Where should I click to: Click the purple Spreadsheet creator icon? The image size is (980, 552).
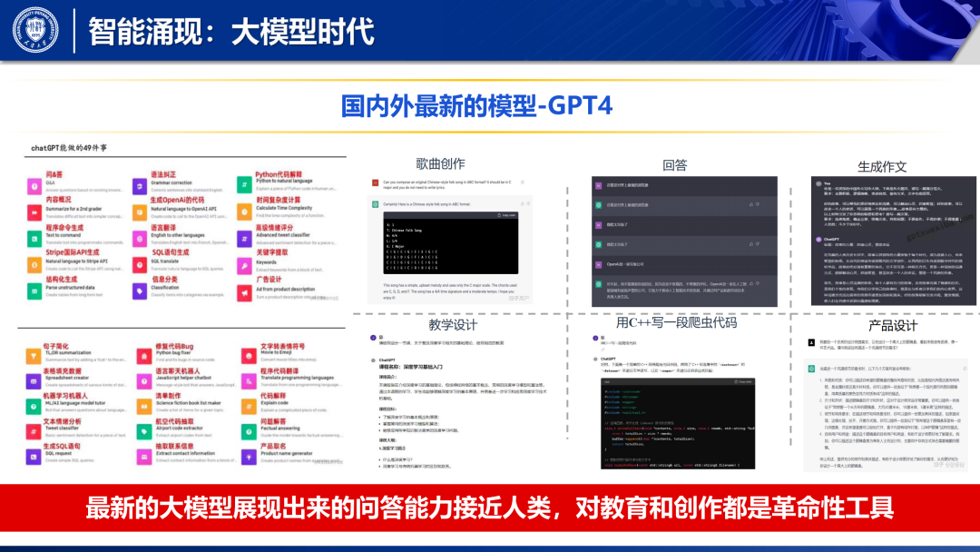point(34,381)
